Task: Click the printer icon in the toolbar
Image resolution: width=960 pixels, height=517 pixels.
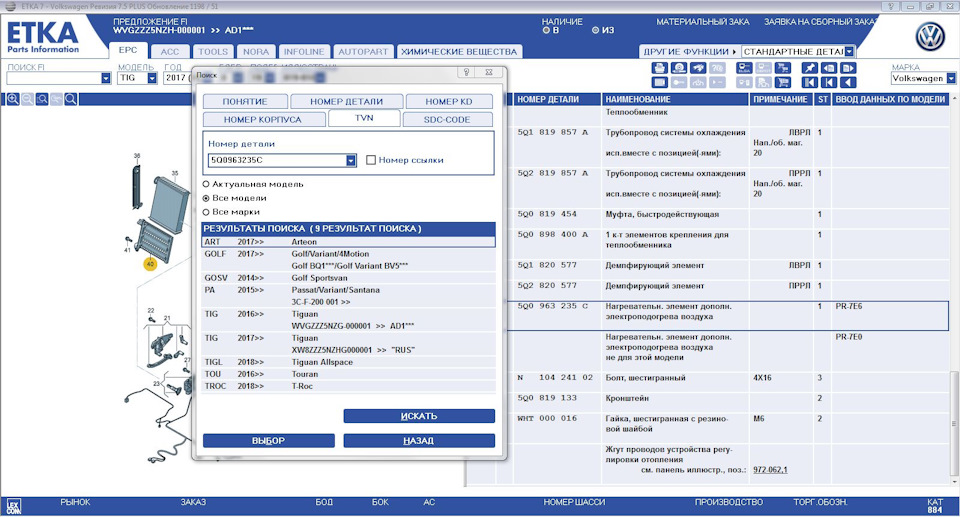Action: coord(659,68)
